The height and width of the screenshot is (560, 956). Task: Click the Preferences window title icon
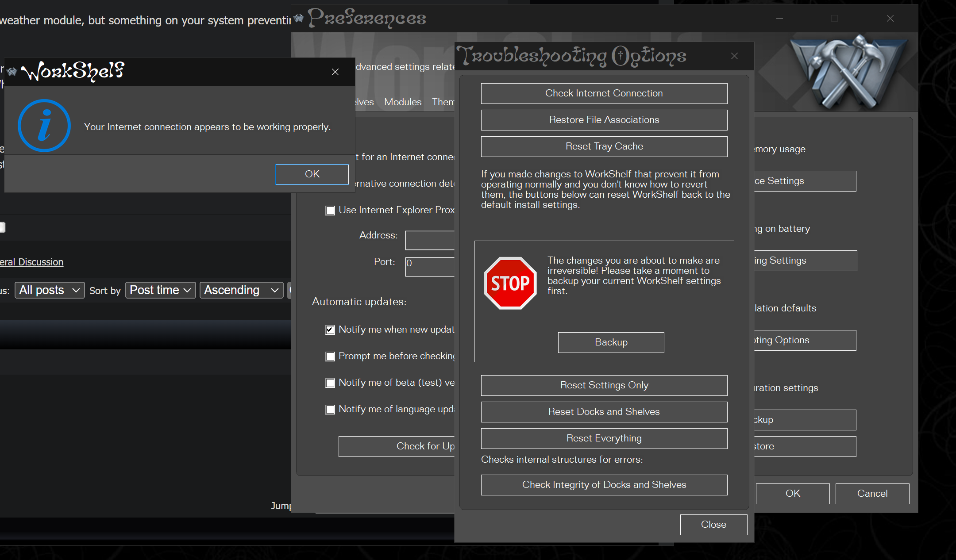299,18
